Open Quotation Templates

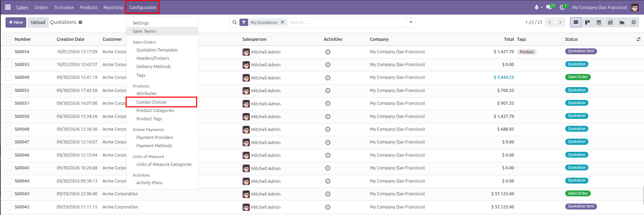click(x=162, y=50)
